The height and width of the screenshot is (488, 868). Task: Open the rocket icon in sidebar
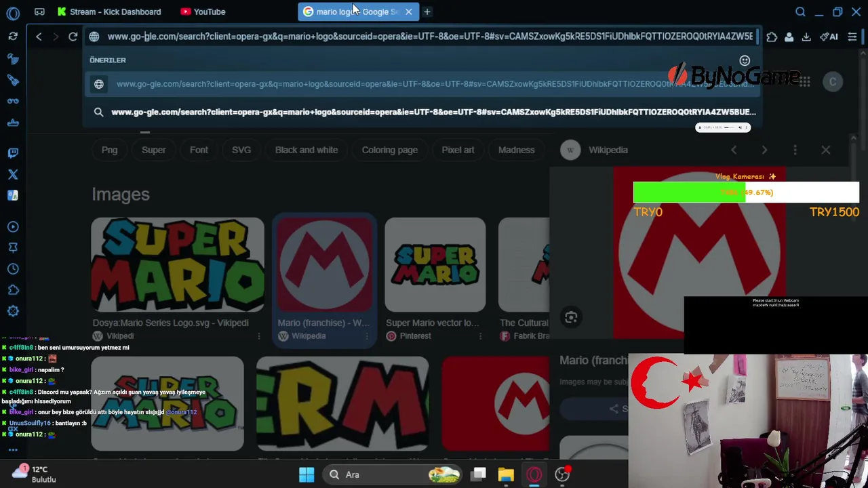(13, 81)
